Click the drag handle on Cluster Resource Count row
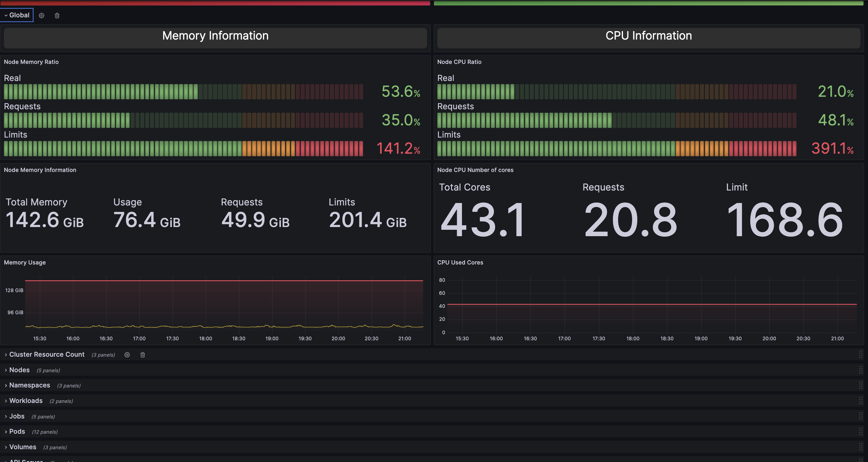This screenshot has height=462, width=868. 860,355
